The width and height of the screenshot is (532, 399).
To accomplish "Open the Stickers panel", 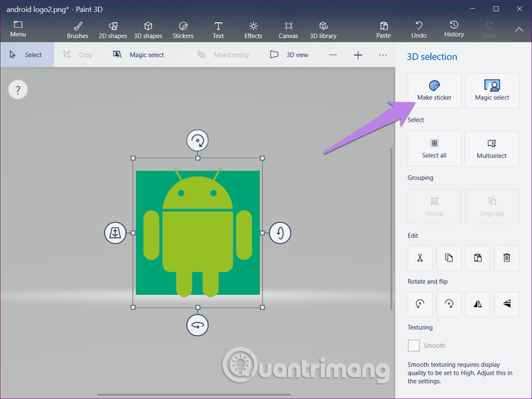I will tap(183, 30).
